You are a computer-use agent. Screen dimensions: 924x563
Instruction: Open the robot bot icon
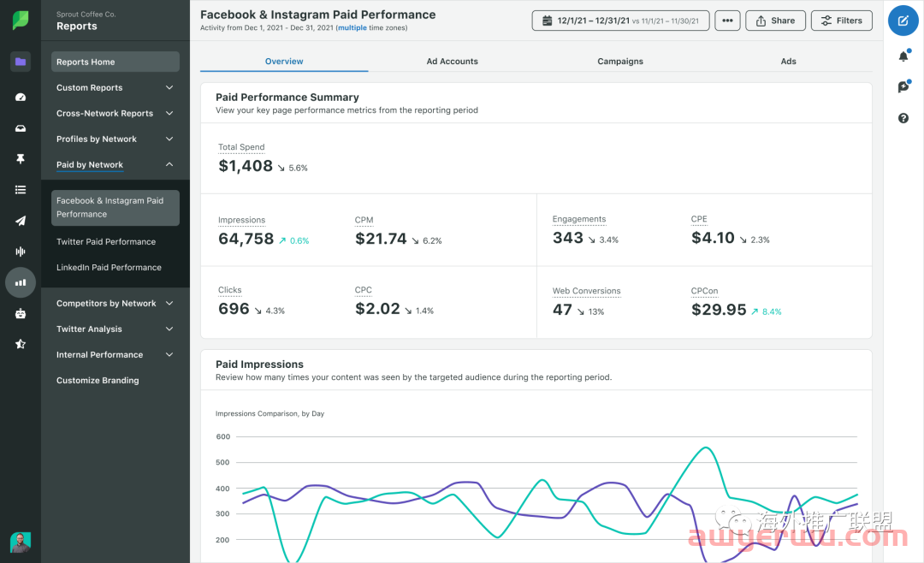coord(21,314)
